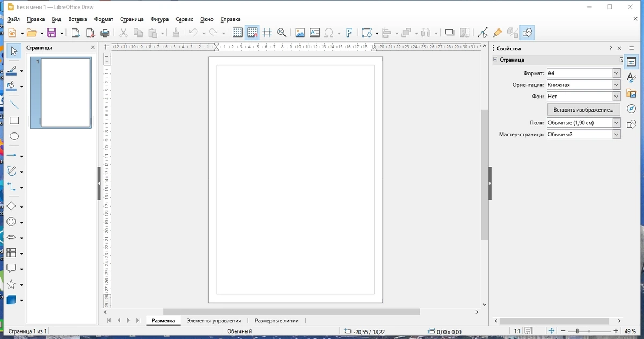Toggle Display Grid button
644x339 pixels.
[x=238, y=33]
